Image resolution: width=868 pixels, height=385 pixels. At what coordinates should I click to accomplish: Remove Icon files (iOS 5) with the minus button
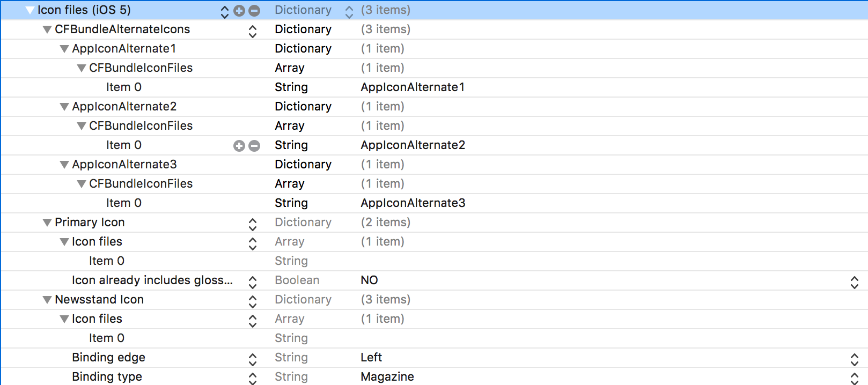(x=253, y=10)
